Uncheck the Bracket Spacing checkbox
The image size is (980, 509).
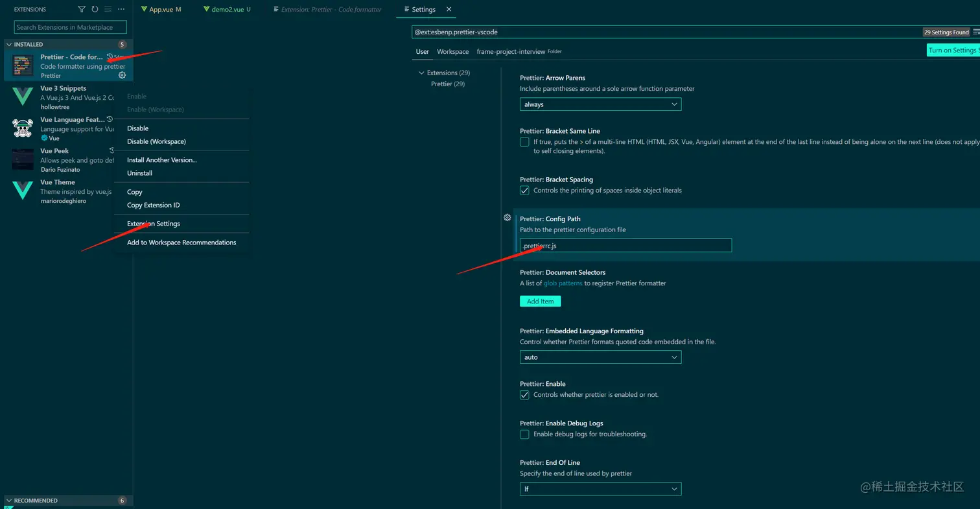(524, 191)
